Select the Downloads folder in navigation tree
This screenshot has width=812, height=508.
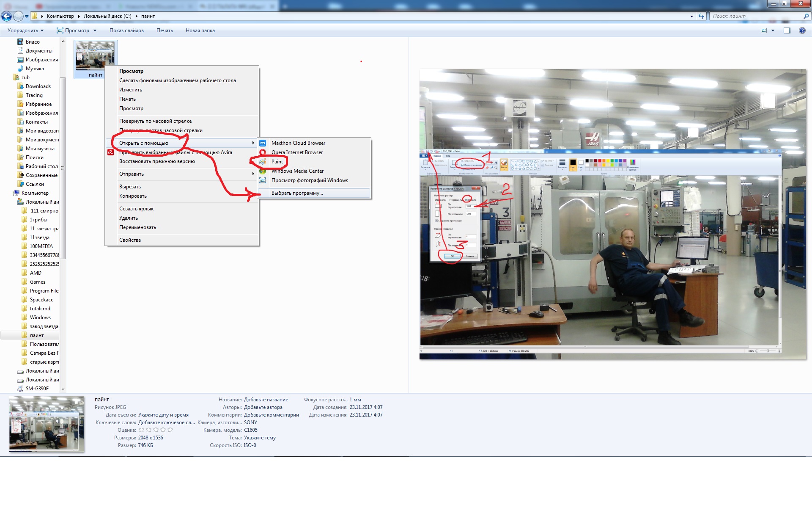pos(38,86)
